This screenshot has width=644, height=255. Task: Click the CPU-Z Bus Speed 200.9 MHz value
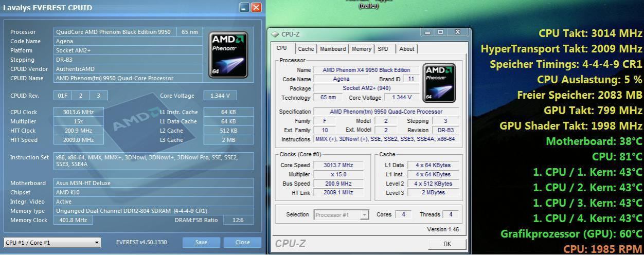[338, 184]
